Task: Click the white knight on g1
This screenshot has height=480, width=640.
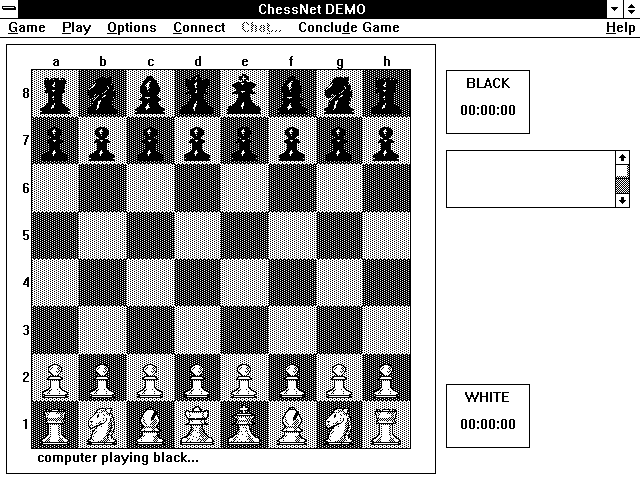Action: (339, 424)
